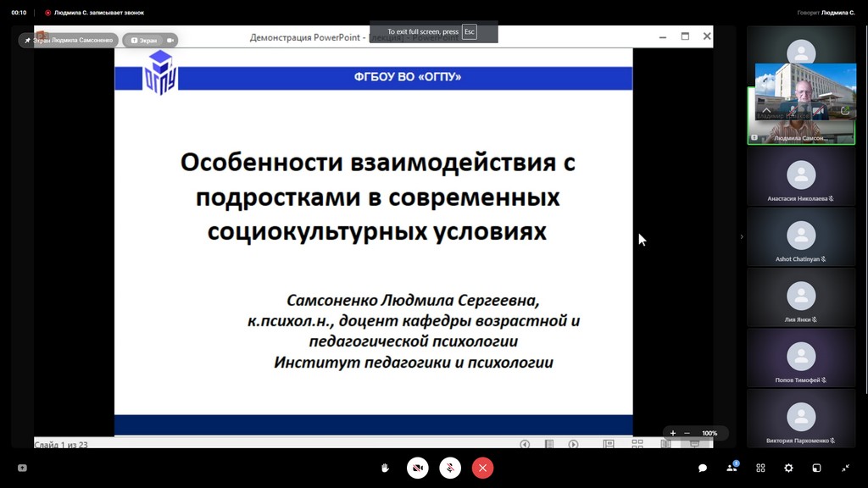Click the bottom-left screen share icon

click(22, 468)
